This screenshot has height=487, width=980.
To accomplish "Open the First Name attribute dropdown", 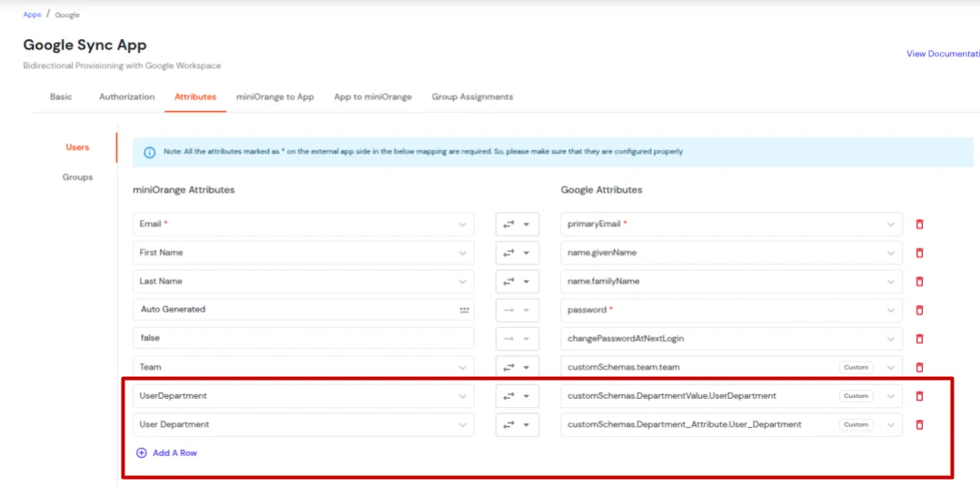I will point(303,253).
